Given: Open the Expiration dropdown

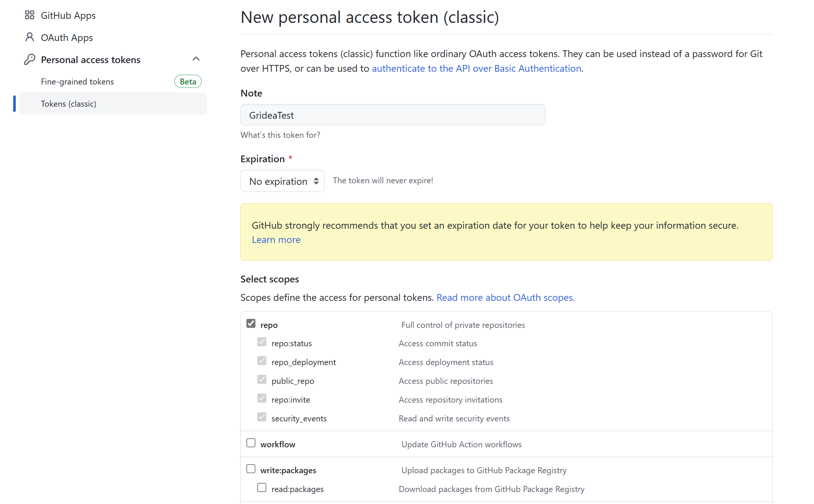Looking at the screenshot, I should (282, 181).
